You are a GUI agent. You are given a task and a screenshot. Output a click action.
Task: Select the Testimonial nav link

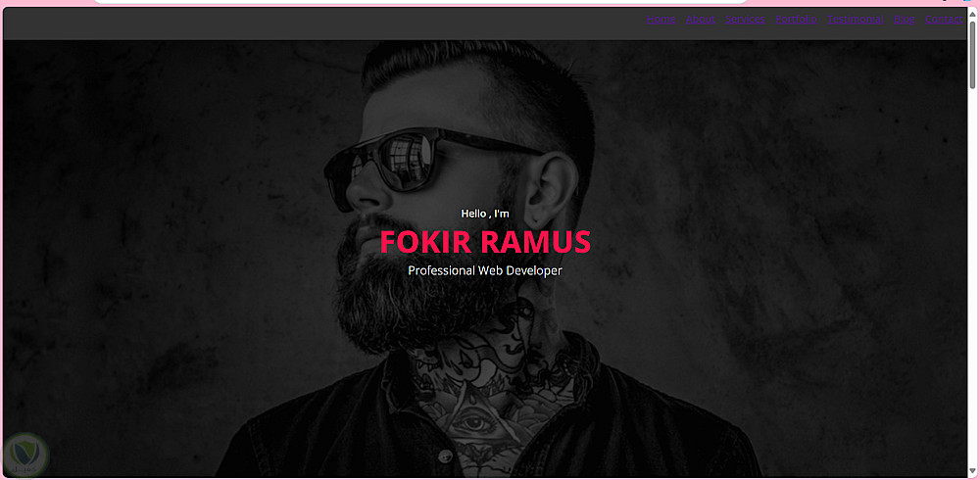pos(855,20)
